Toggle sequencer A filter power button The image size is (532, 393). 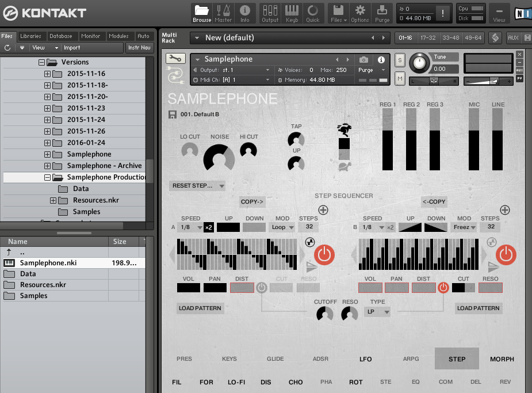tap(261, 288)
